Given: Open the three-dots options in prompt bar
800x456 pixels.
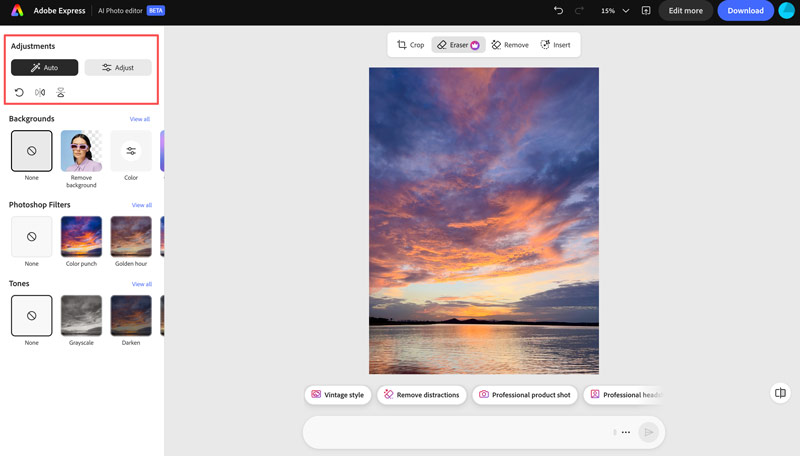Looking at the screenshot, I should tap(626, 433).
